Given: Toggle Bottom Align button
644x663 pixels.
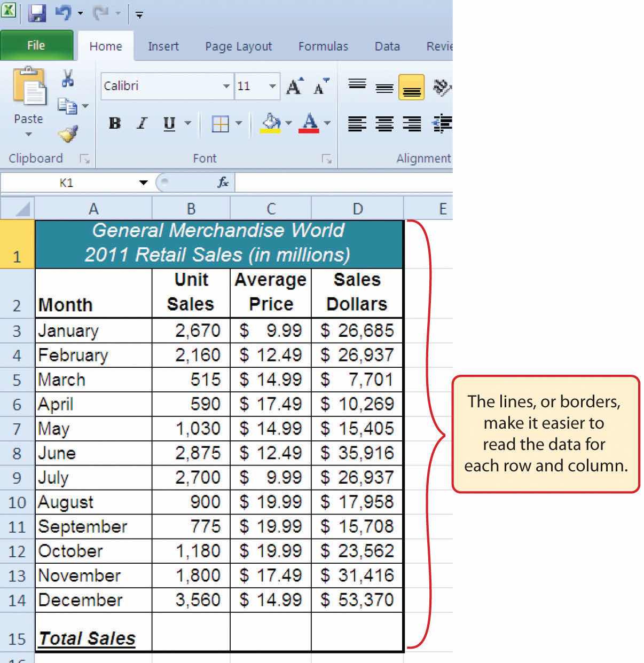Looking at the screenshot, I should click(411, 87).
